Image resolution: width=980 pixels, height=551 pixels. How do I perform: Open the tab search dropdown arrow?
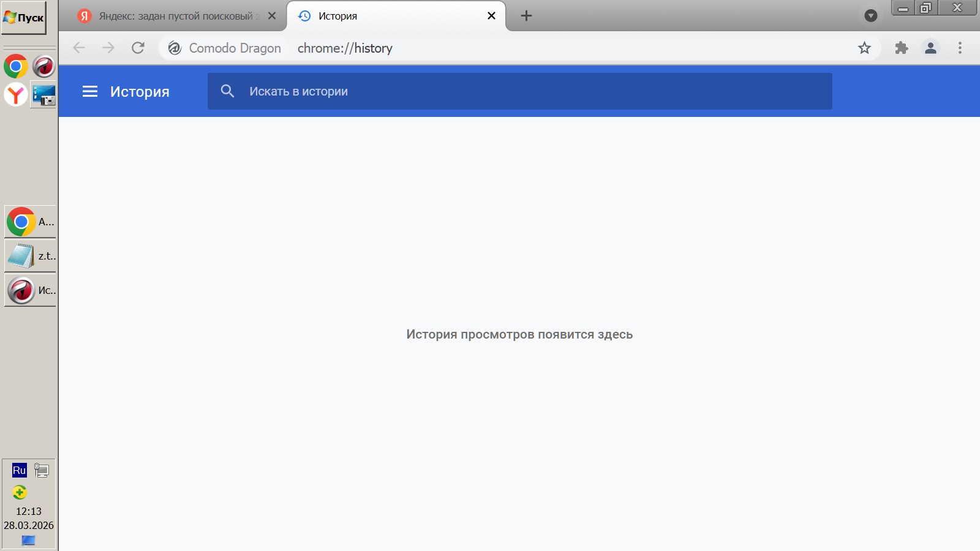tap(871, 16)
